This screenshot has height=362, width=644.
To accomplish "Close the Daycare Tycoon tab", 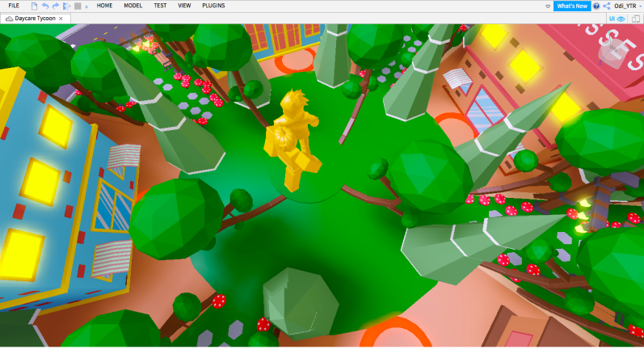I will (61, 19).
